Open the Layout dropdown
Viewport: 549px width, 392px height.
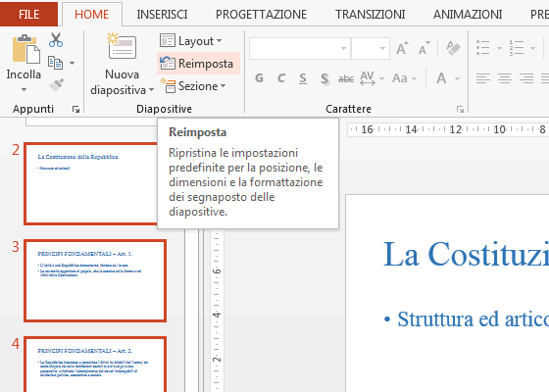(x=191, y=41)
